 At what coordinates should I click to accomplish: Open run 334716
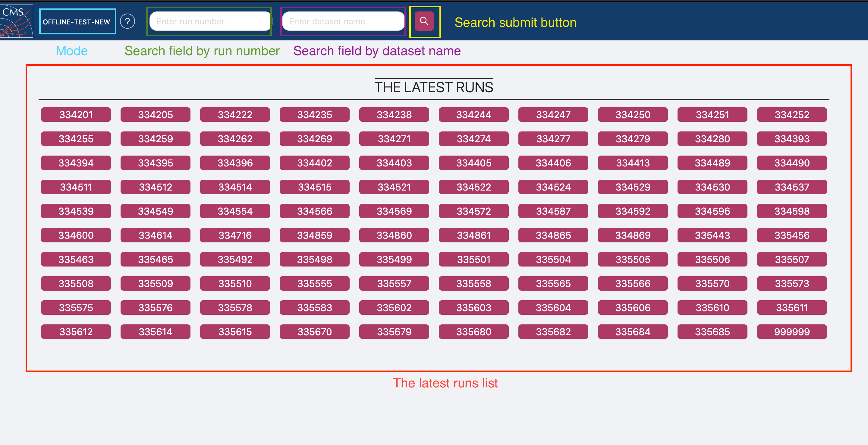(235, 235)
